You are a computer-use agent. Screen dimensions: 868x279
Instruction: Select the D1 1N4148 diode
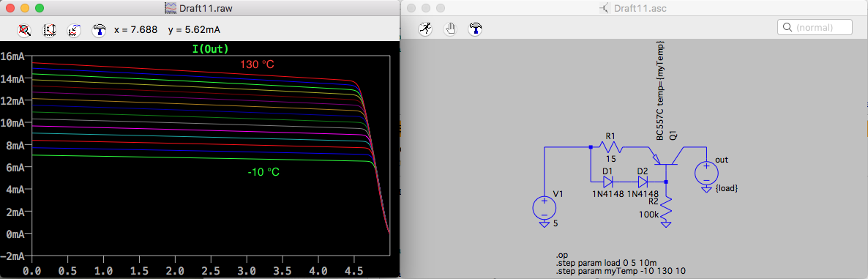608,181
